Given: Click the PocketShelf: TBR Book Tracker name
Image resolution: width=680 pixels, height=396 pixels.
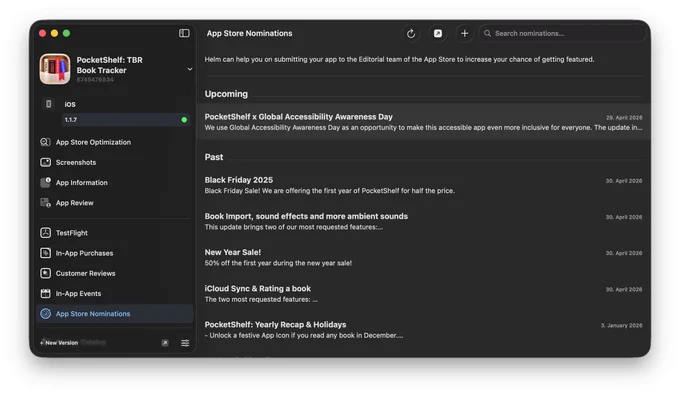Looking at the screenshot, I should [110, 65].
